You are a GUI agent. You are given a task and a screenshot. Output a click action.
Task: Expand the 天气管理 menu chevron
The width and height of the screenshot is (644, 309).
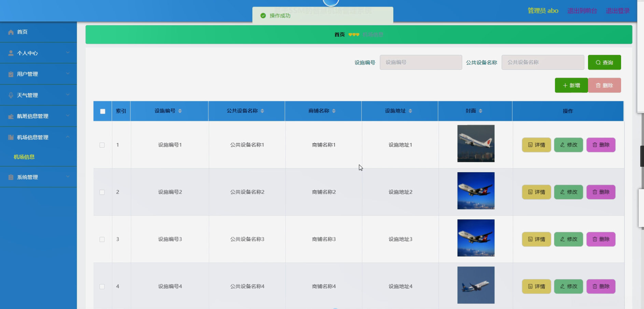[x=68, y=95]
